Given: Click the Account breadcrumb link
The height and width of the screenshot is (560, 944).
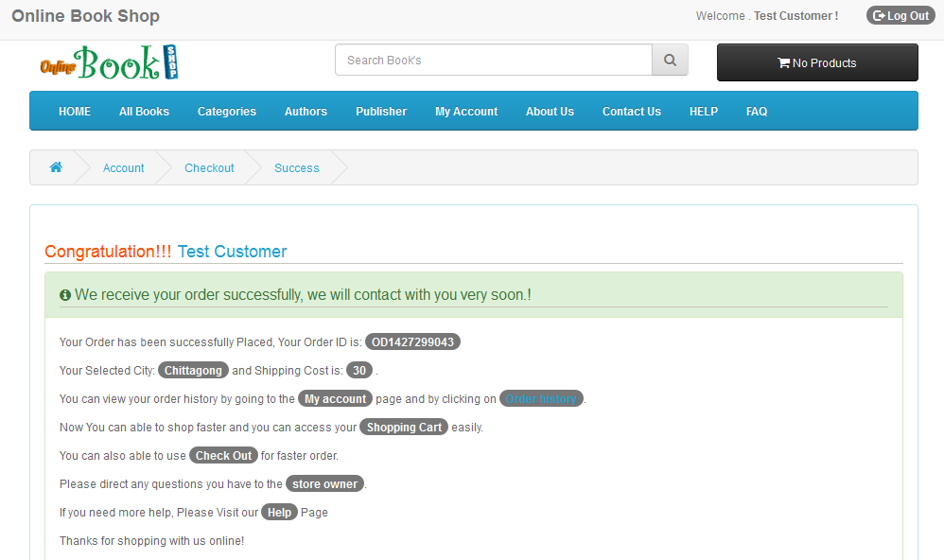Looking at the screenshot, I should [x=124, y=168].
